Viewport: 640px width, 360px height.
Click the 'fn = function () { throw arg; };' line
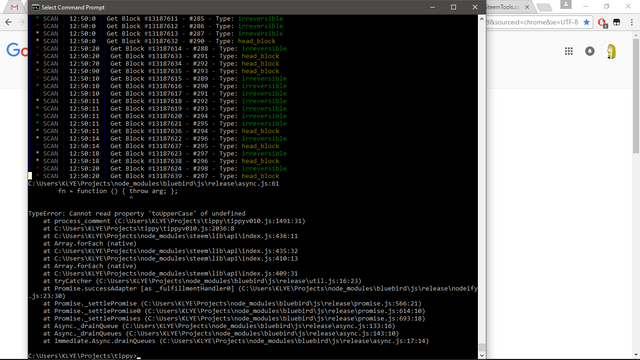(118, 191)
